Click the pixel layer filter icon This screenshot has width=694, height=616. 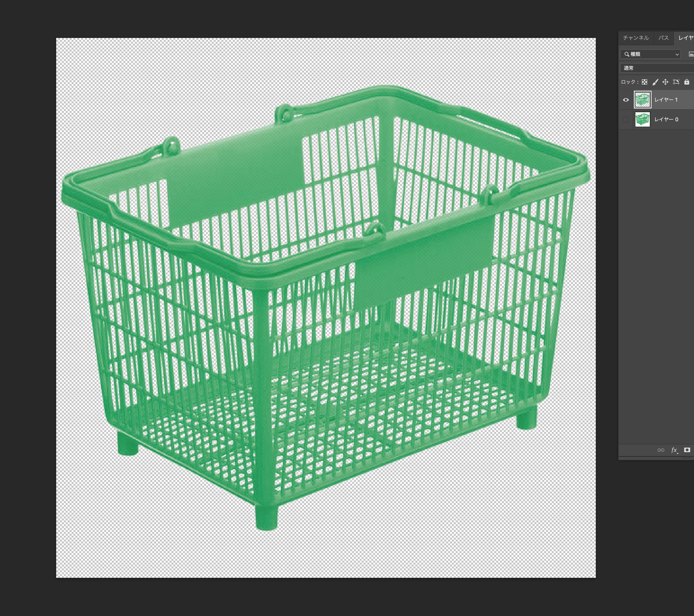(x=691, y=54)
